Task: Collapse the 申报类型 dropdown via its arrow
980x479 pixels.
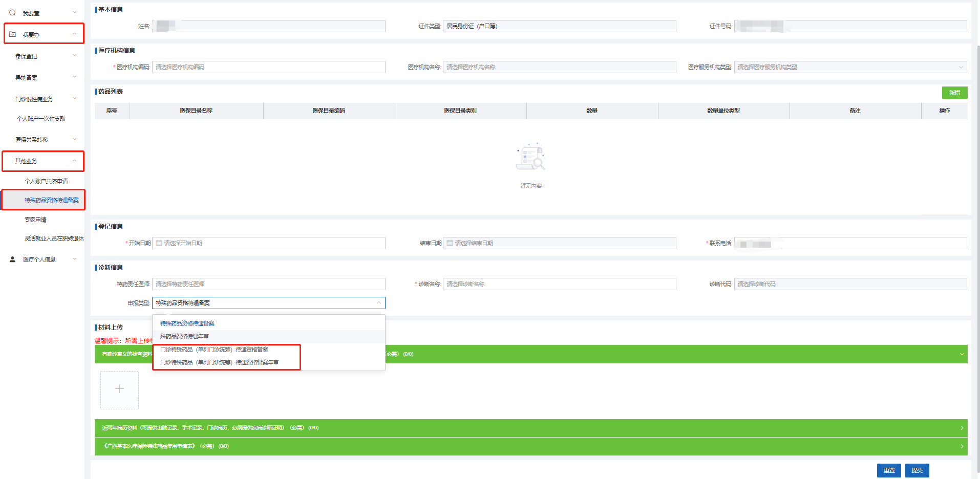Action: click(378, 303)
